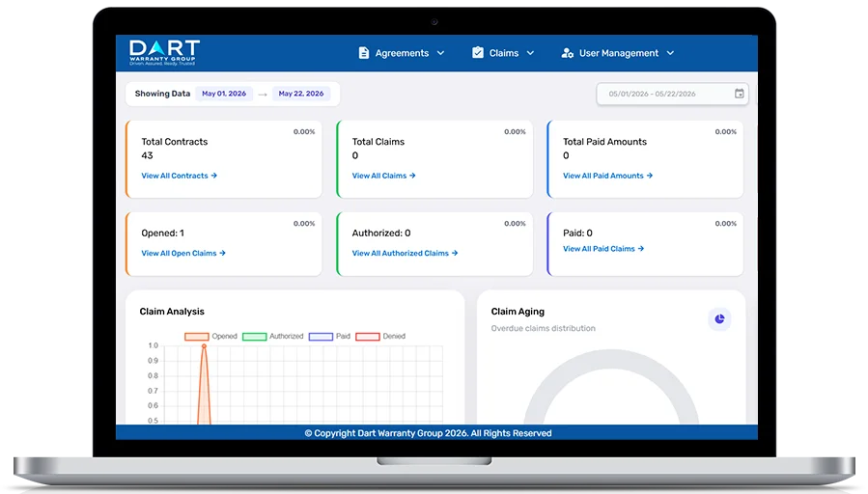The width and height of the screenshot is (868, 494).
Task: Click the User Management person icon
Action: point(567,53)
